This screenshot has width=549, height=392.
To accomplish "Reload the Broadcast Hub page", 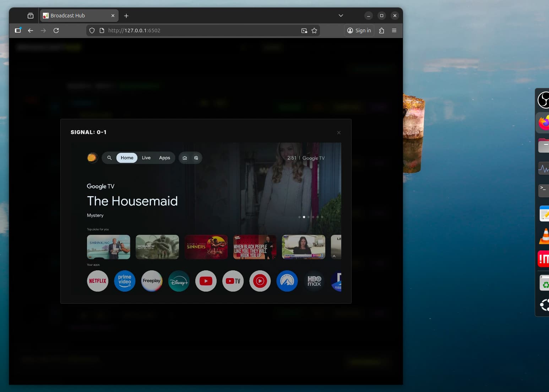I will pos(56,31).
